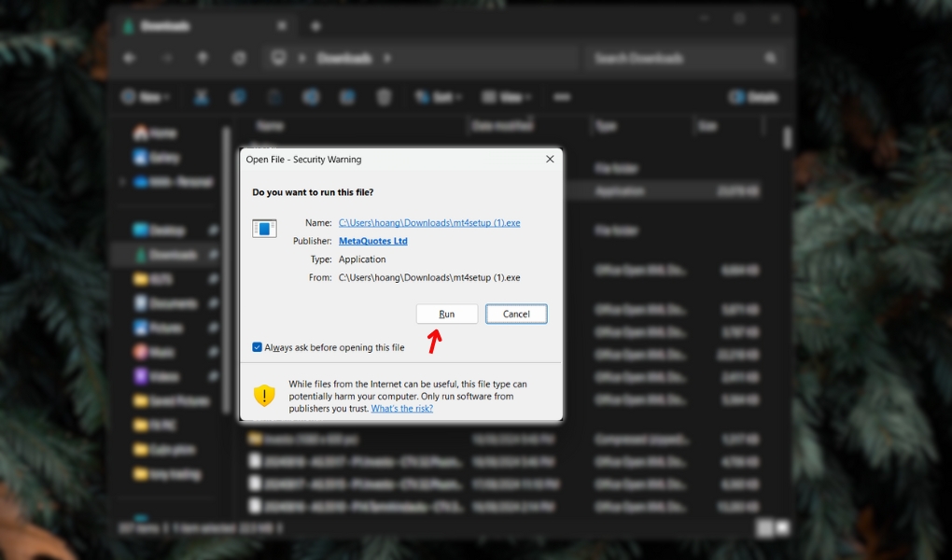Refresh the File Explorer Downloads folder

point(240,58)
